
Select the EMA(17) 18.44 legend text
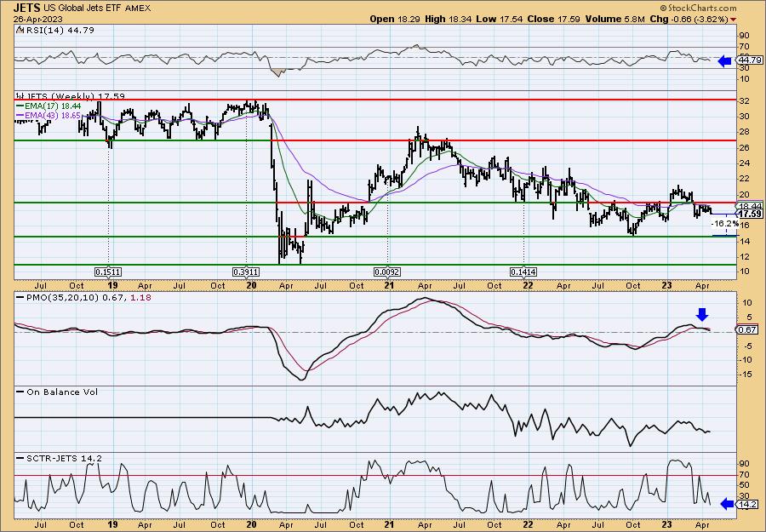pyautogui.click(x=53, y=106)
